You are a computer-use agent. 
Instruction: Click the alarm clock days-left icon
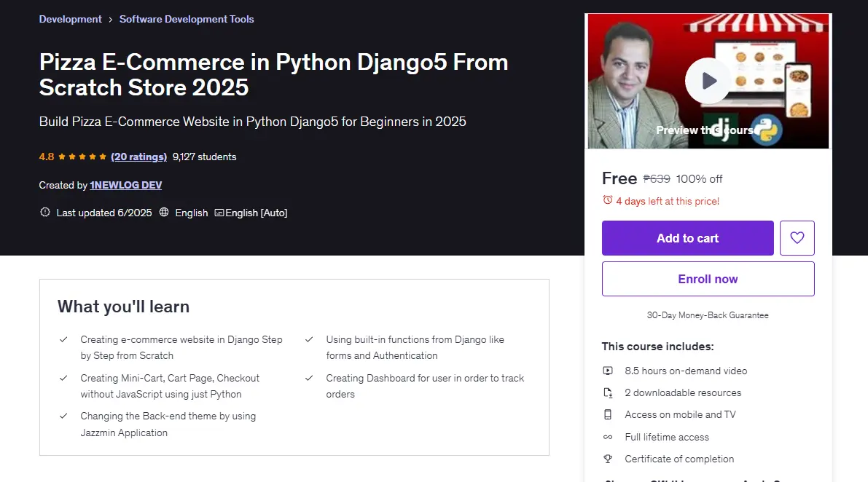[608, 200]
